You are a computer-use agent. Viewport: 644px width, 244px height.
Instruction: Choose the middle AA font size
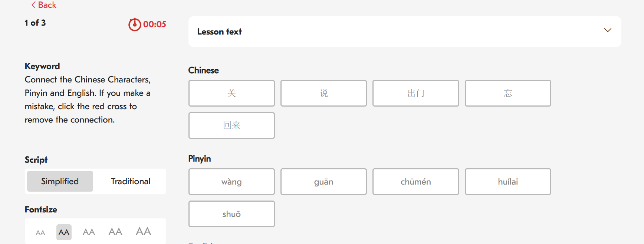pyautogui.click(x=89, y=232)
